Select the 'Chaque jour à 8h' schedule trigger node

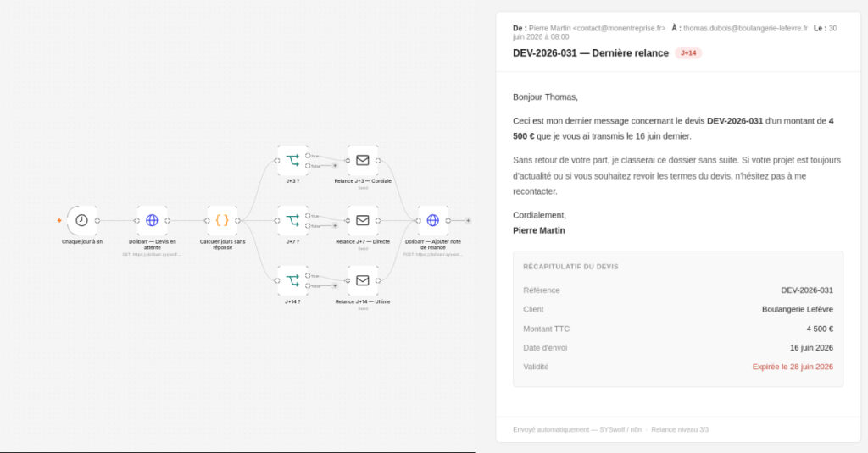tap(82, 221)
